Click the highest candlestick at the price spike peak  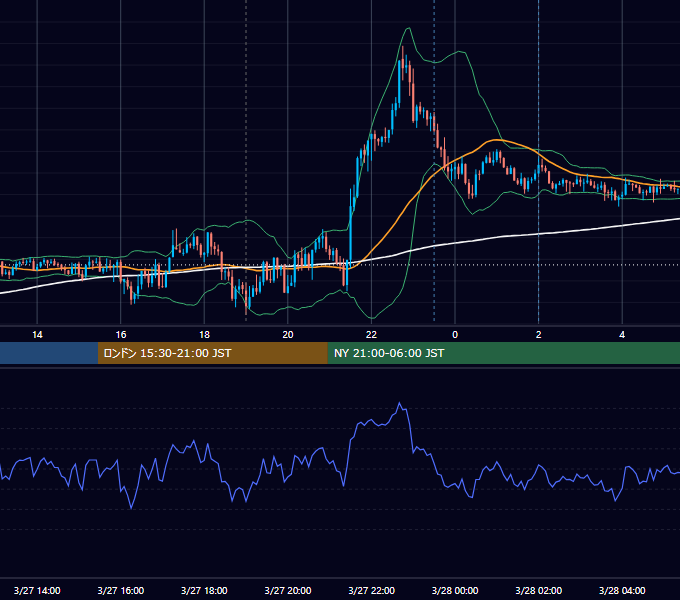[x=403, y=63]
